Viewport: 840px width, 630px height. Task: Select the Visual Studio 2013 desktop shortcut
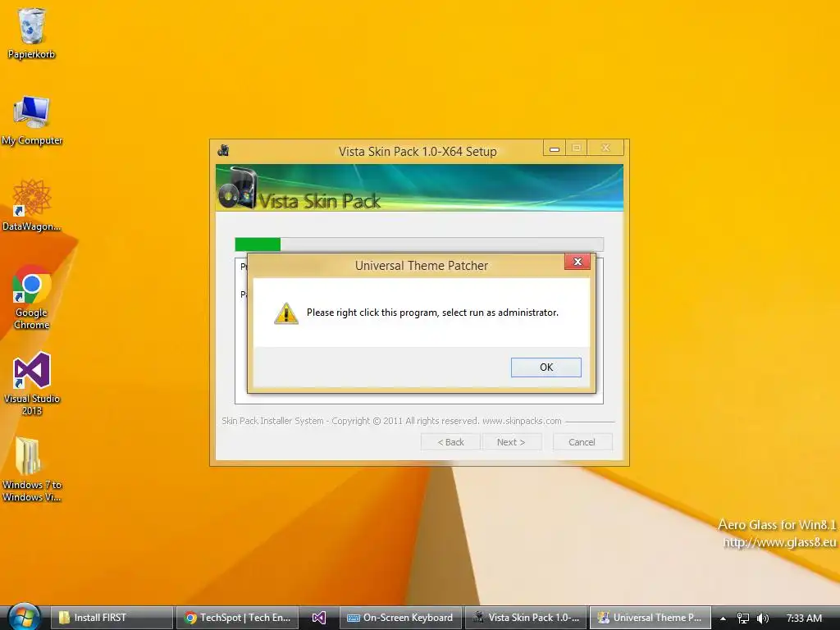32,384
